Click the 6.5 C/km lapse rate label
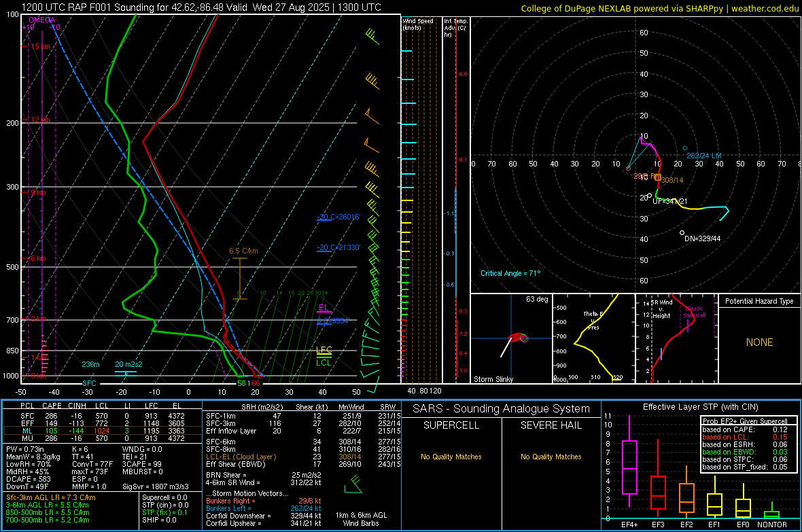 pos(243,251)
